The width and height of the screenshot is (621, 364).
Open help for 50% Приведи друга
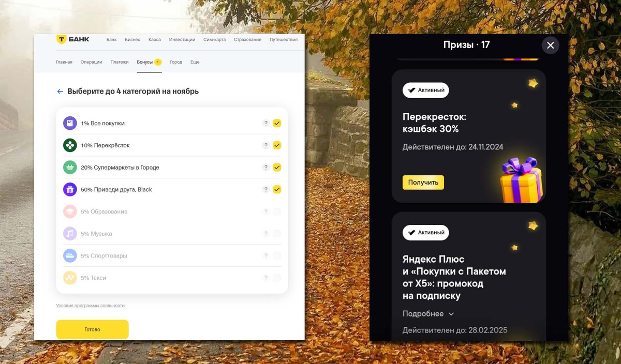265,189
